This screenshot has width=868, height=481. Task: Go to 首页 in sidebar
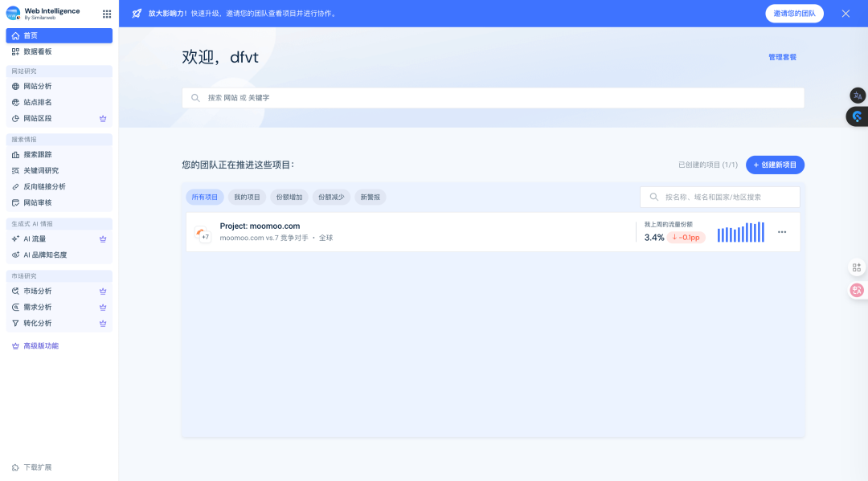pos(59,35)
